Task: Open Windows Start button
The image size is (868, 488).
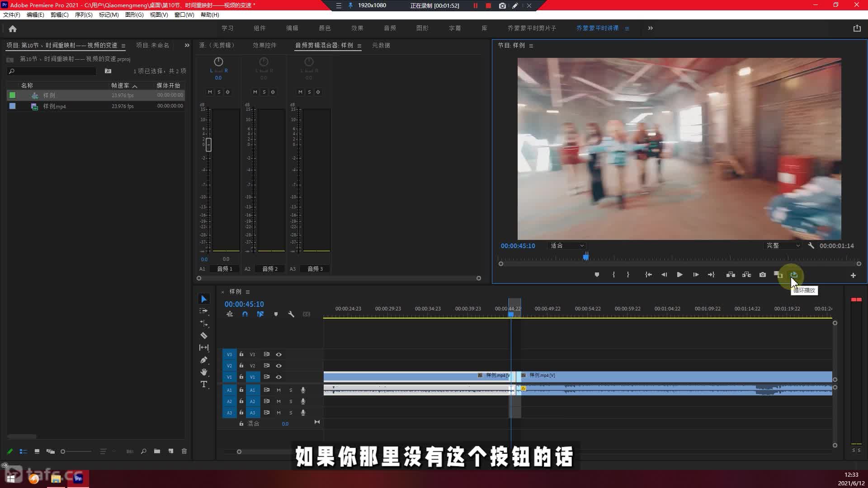Action: tap(11, 478)
